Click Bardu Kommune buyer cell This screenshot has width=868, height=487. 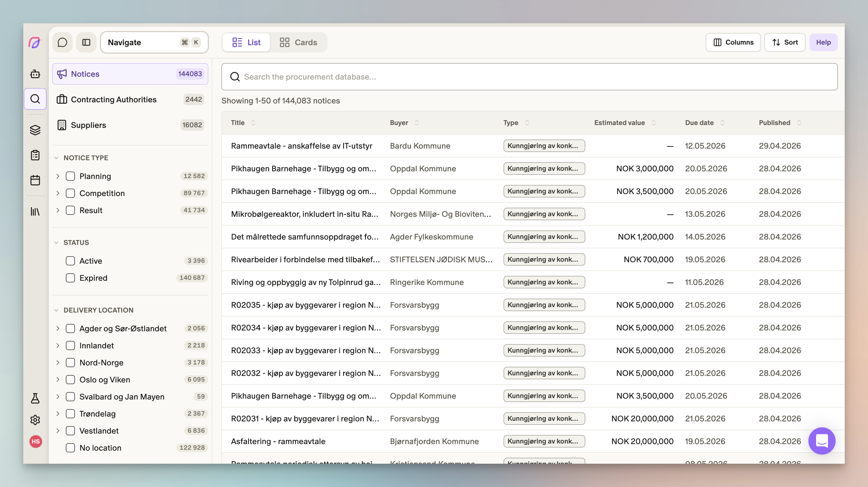pyautogui.click(x=420, y=146)
